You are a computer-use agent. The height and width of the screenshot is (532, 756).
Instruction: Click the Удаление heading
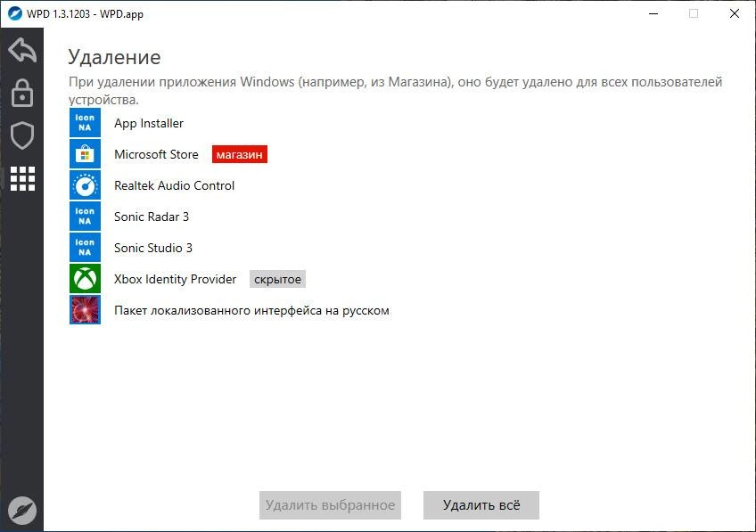pos(114,57)
